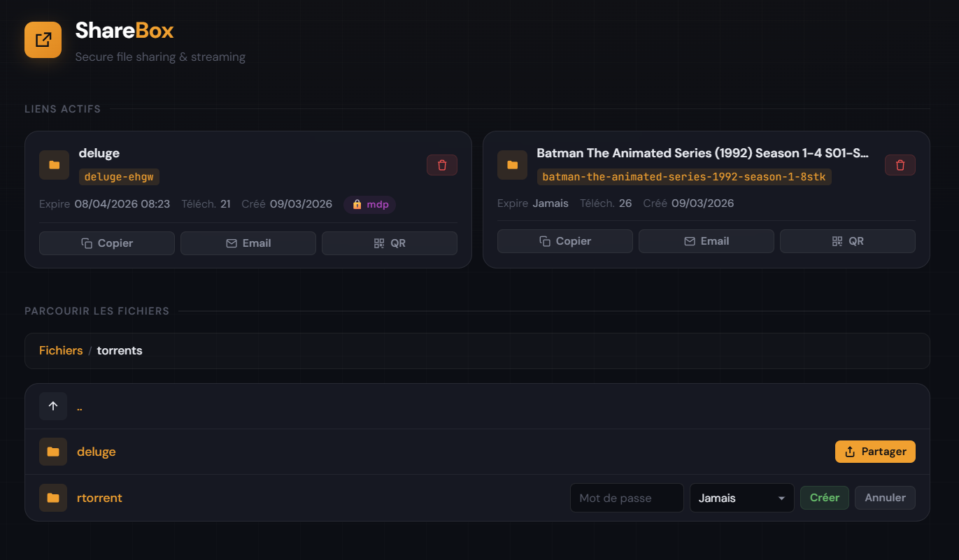Click the deluge card title

(x=99, y=153)
